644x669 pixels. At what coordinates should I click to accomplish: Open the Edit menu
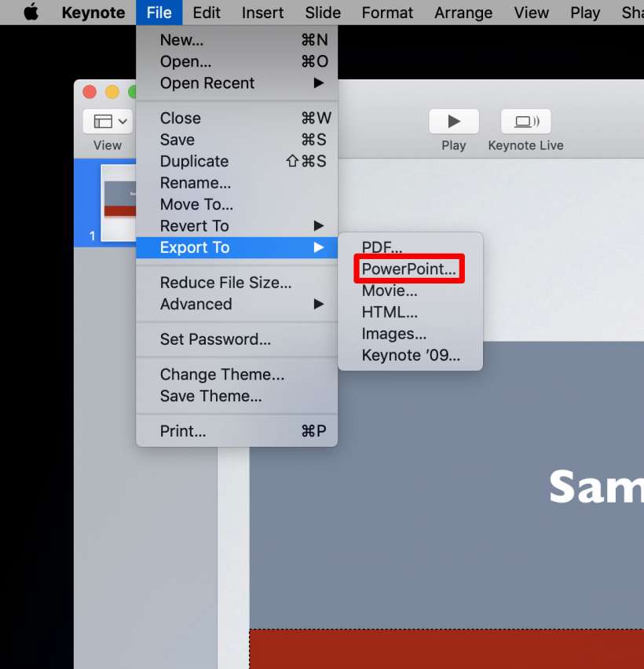207,13
